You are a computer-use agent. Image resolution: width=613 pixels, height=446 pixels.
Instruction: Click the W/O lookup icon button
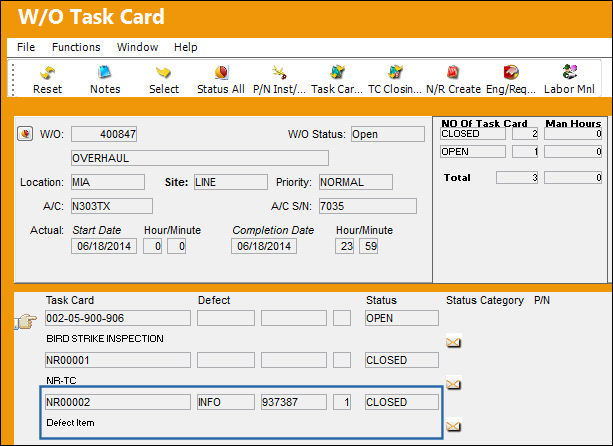pyautogui.click(x=25, y=134)
